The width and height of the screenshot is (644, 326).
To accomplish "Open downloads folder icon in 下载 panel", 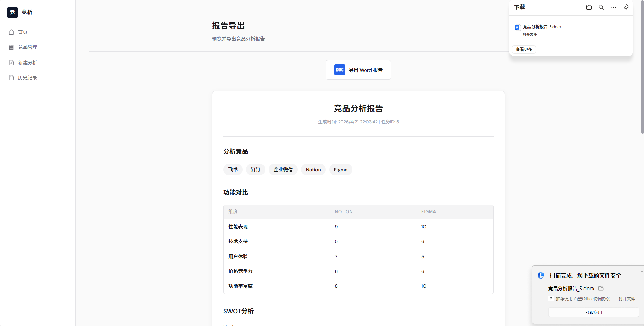I will (x=589, y=7).
